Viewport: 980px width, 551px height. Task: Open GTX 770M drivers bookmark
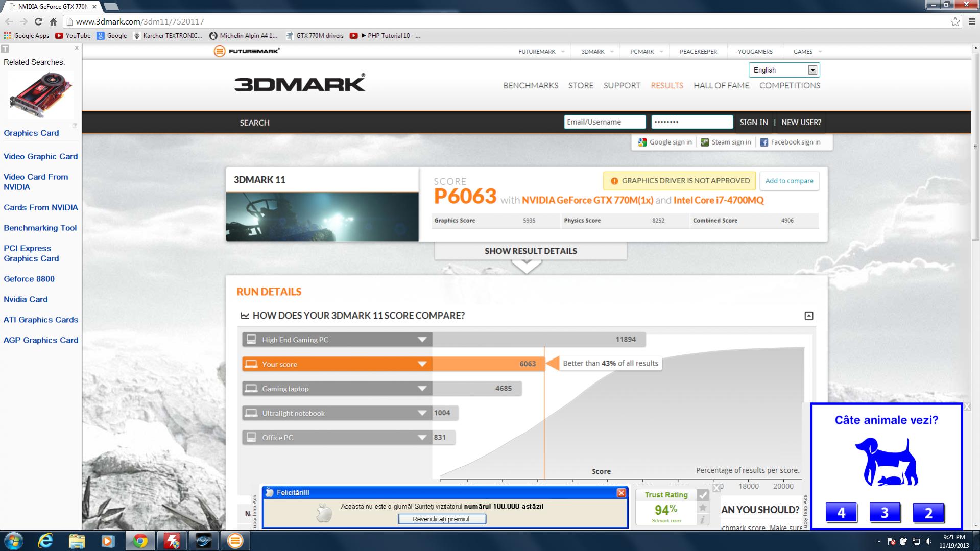(315, 35)
